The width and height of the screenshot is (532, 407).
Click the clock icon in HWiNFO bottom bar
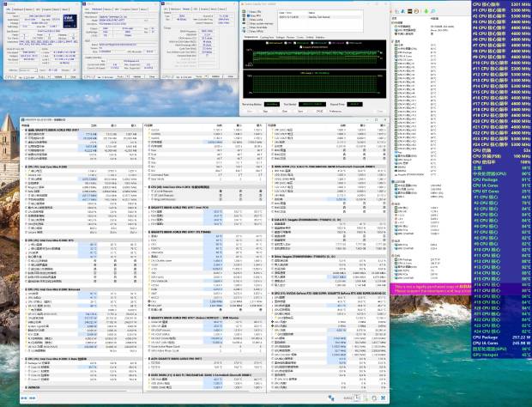click(357, 398)
